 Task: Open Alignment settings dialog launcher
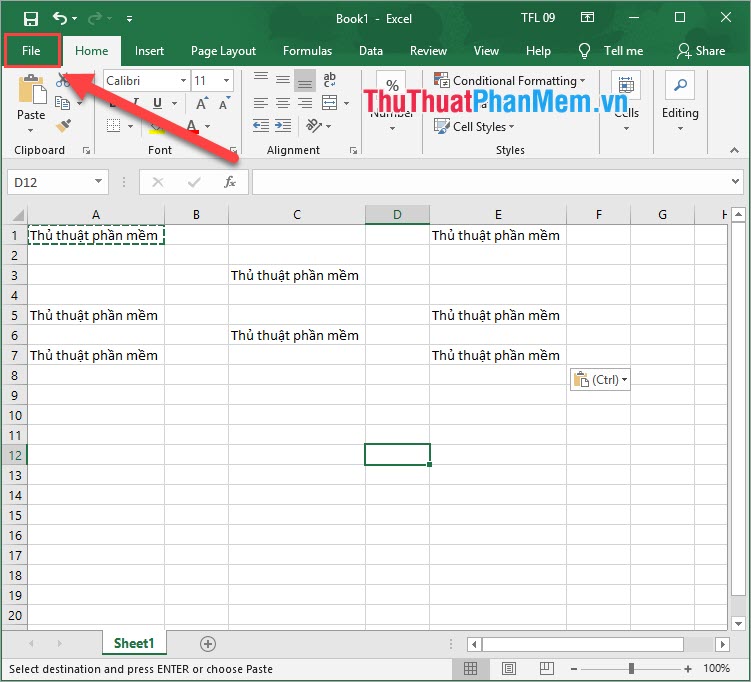click(353, 150)
